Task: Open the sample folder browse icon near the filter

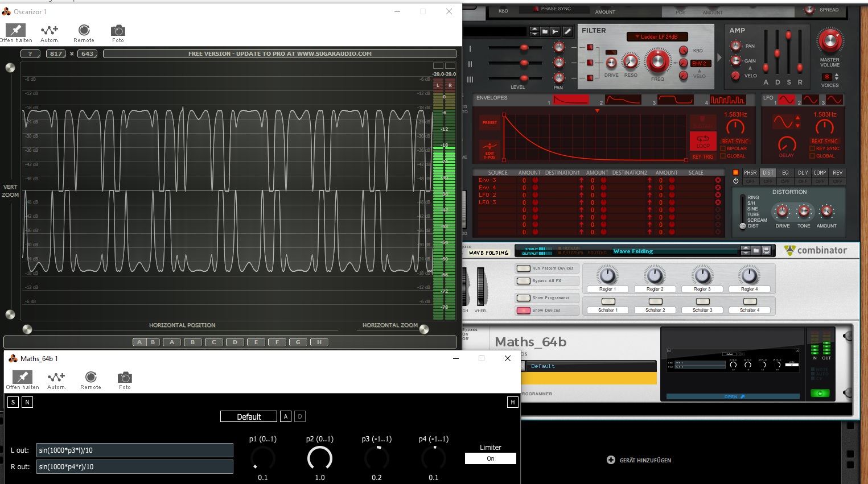Action: [x=545, y=31]
